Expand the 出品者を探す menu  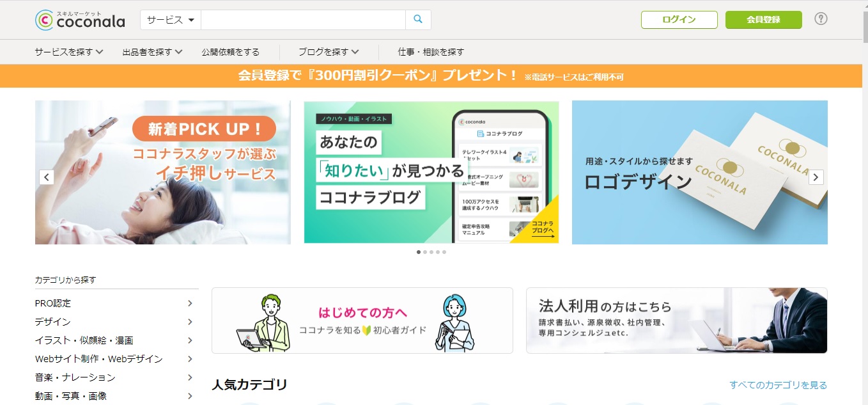pyautogui.click(x=153, y=52)
